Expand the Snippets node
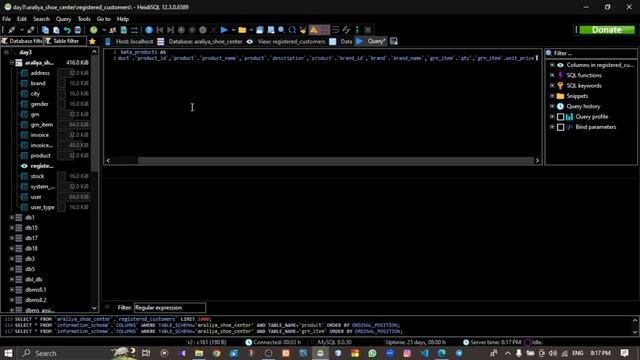Viewport: 640px width, 360px height. click(x=552, y=96)
